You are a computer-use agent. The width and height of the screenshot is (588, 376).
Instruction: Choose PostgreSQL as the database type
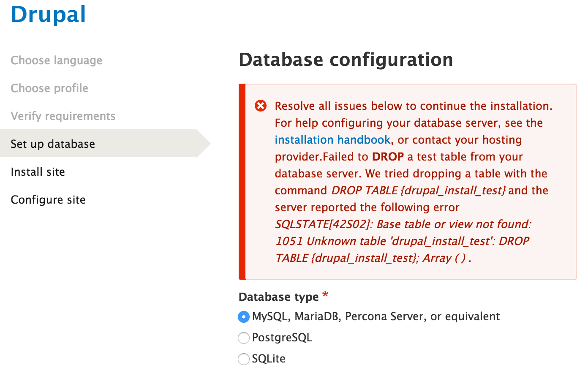tap(244, 338)
